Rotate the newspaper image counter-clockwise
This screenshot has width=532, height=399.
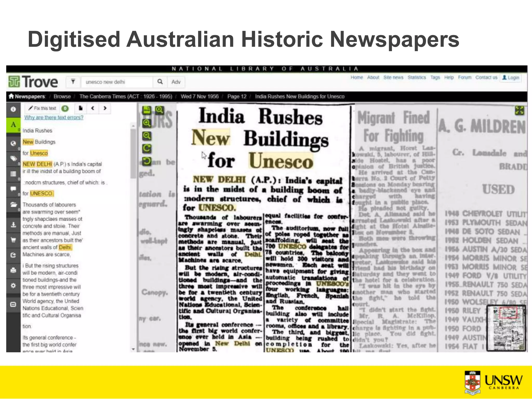147,161
